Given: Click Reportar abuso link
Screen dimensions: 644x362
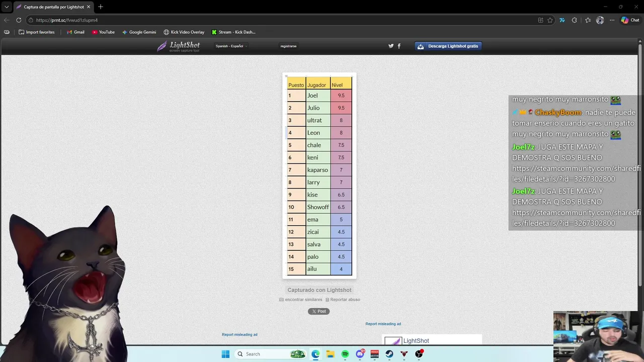Looking at the screenshot, I should point(343,300).
